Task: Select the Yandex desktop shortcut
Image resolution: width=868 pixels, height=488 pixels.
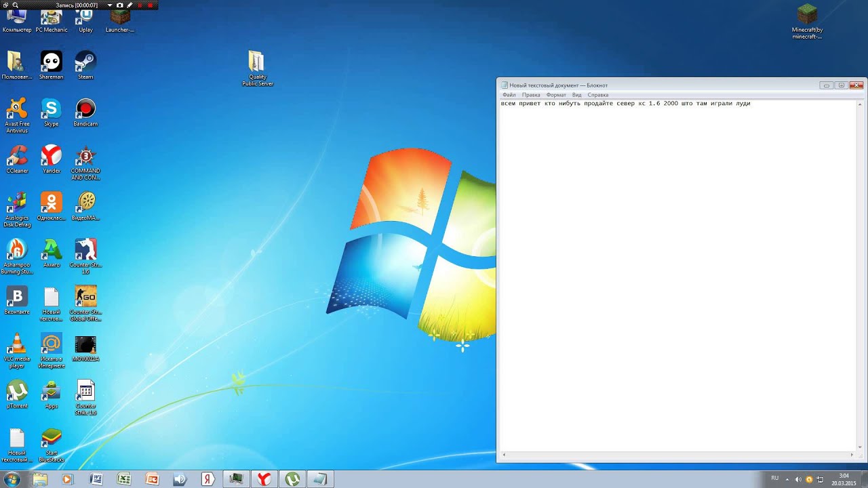Action: tap(51, 159)
